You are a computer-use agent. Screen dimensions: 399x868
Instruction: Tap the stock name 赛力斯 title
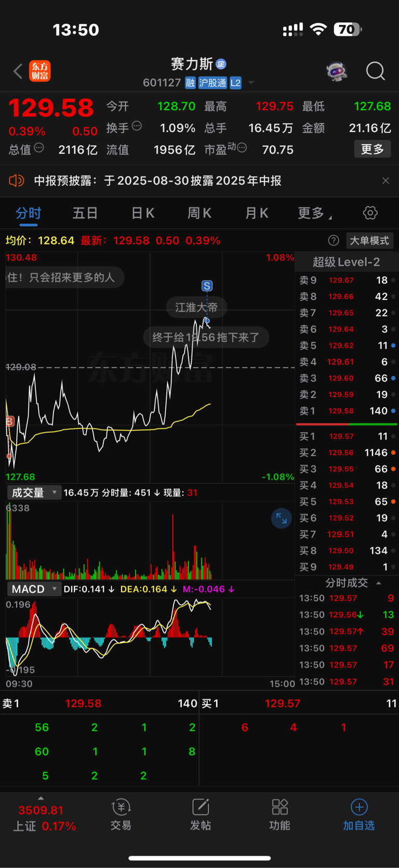point(192,64)
